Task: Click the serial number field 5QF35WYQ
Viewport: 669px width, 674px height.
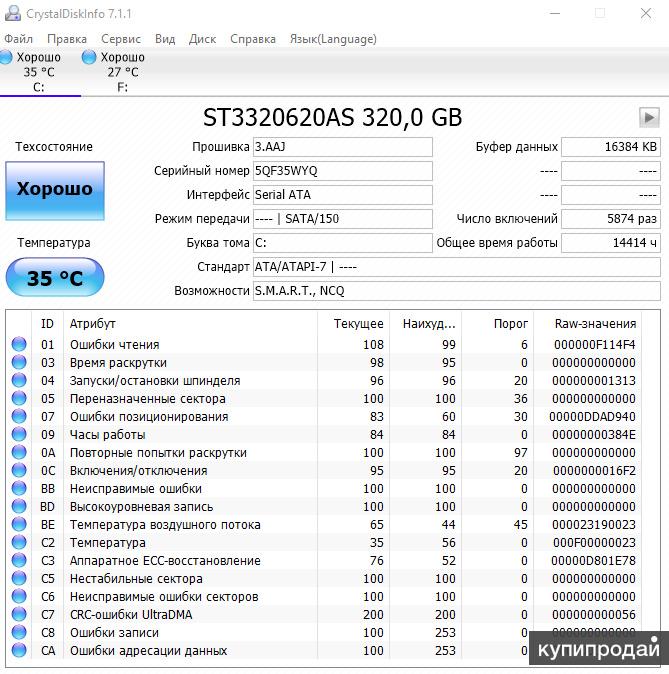Action: click(x=343, y=171)
